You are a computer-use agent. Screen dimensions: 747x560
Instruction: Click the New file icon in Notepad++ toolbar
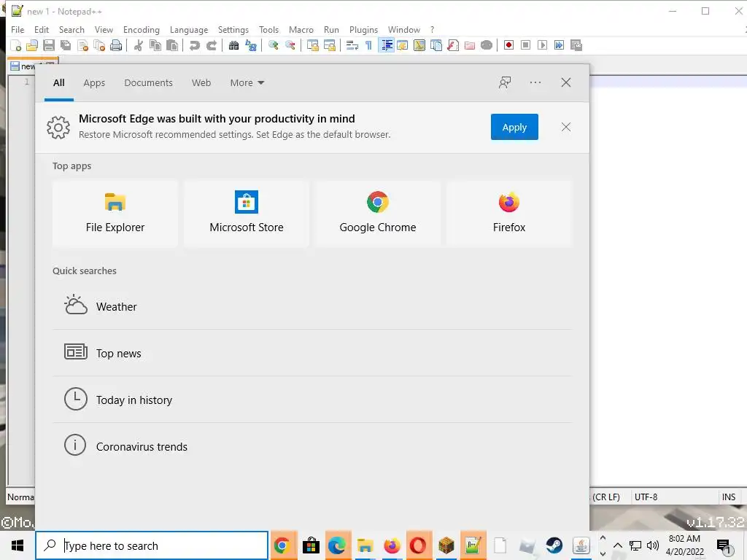pos(16,45)
